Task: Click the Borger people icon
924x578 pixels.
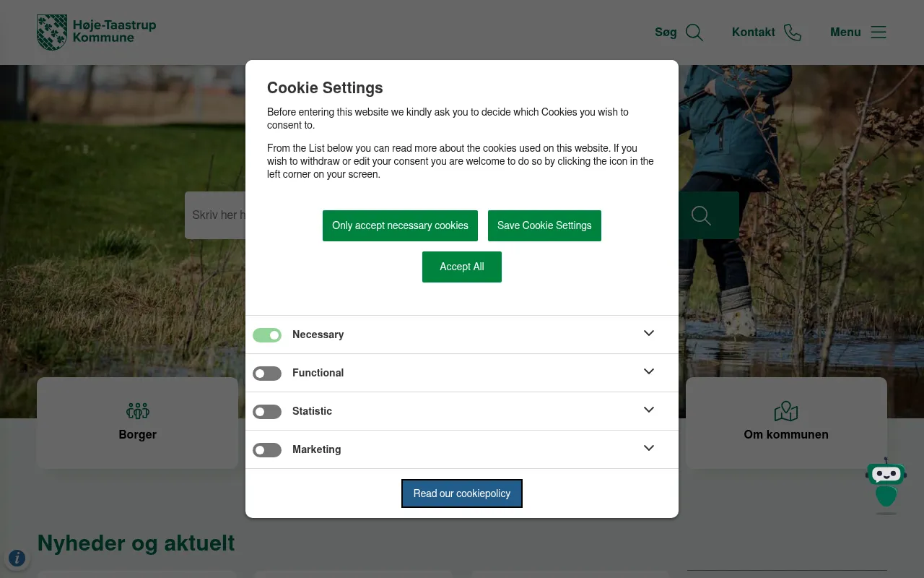Action: pyautogui.click(x=138, y=411)
